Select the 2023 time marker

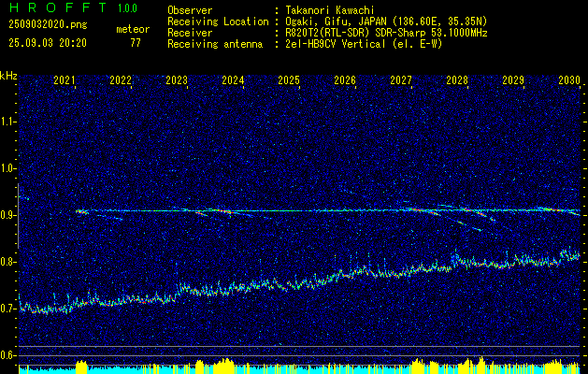(177, 79)
